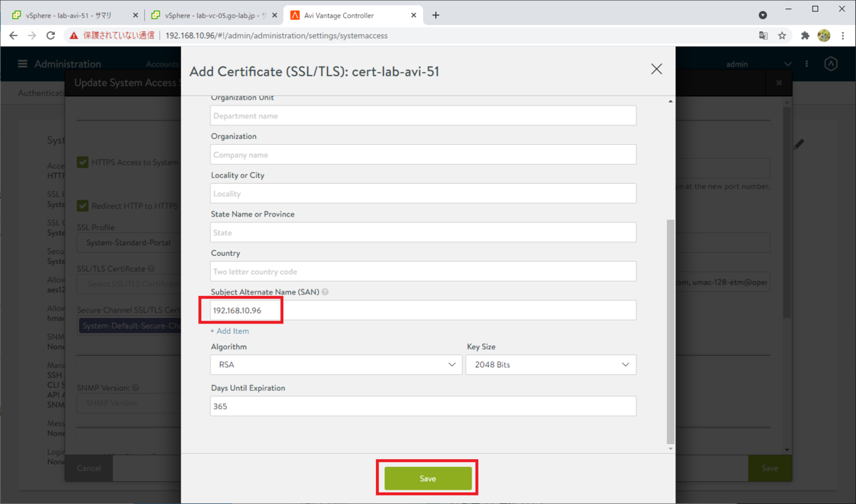Close the Add Certificate dialog with X
Screen dimensions: 856x504
(x=656, y=69)
